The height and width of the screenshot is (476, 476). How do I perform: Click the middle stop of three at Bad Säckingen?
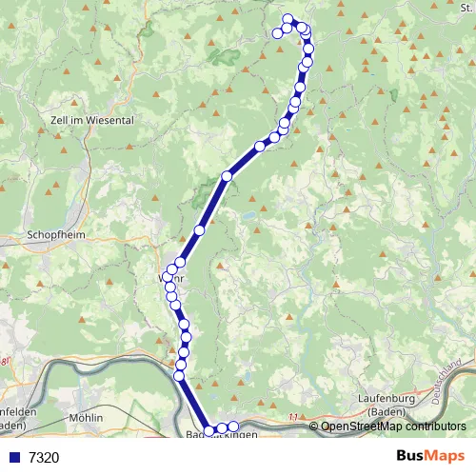222,428
